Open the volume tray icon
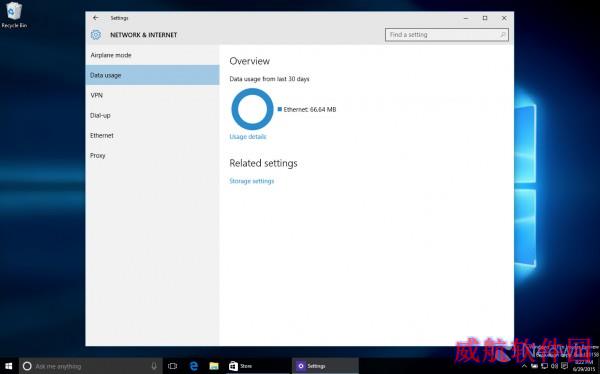Viewport: 600px width, 374px height. (x=554, y=366)
